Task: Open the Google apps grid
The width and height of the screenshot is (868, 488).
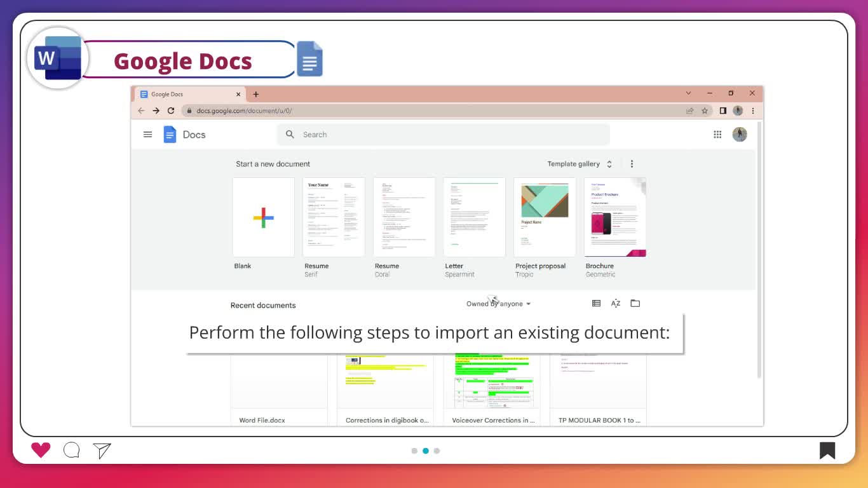Action: click(717, 135)
